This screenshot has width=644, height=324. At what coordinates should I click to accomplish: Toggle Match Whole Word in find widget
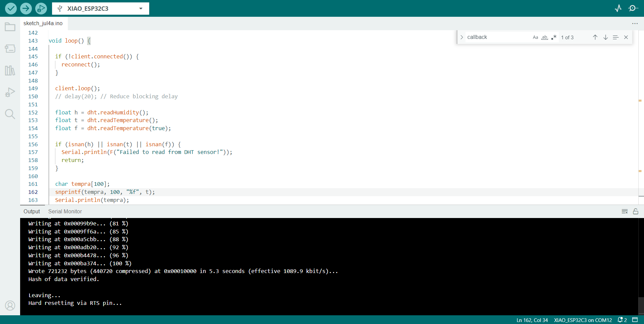tap(545, 37)
